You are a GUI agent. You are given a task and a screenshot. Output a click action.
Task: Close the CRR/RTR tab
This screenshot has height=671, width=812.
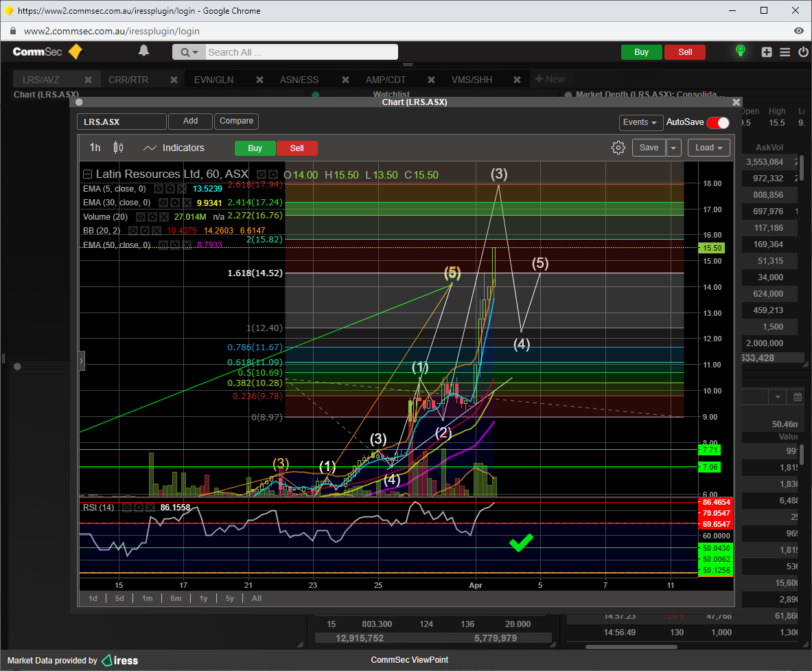174,80
